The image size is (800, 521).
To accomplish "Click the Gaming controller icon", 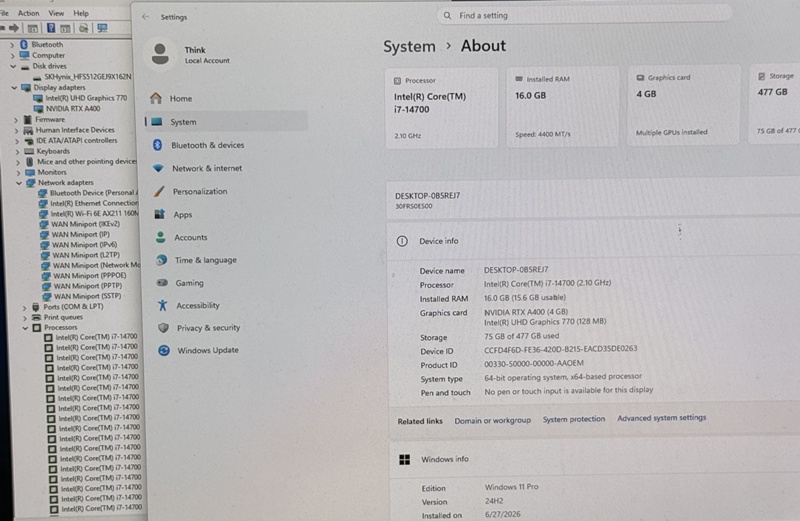I will pos(162,282).
